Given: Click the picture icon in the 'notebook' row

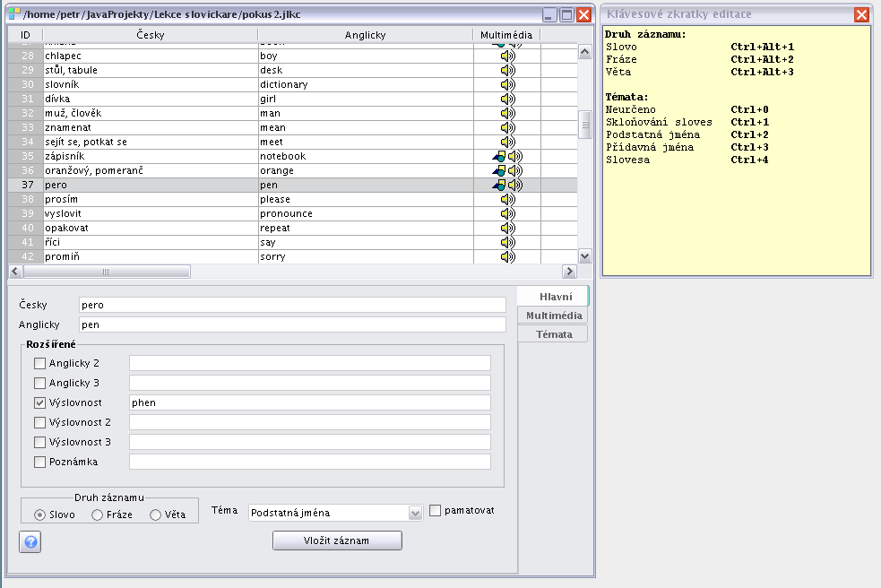Looking at the screenshot, I should (x=499, y=156).
